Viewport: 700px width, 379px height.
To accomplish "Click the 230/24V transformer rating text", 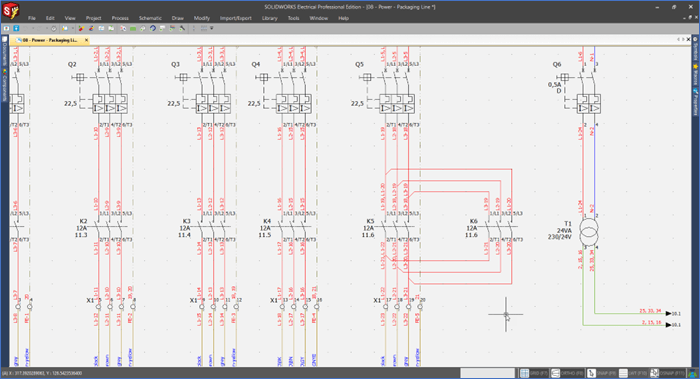I will coord(560,237).
